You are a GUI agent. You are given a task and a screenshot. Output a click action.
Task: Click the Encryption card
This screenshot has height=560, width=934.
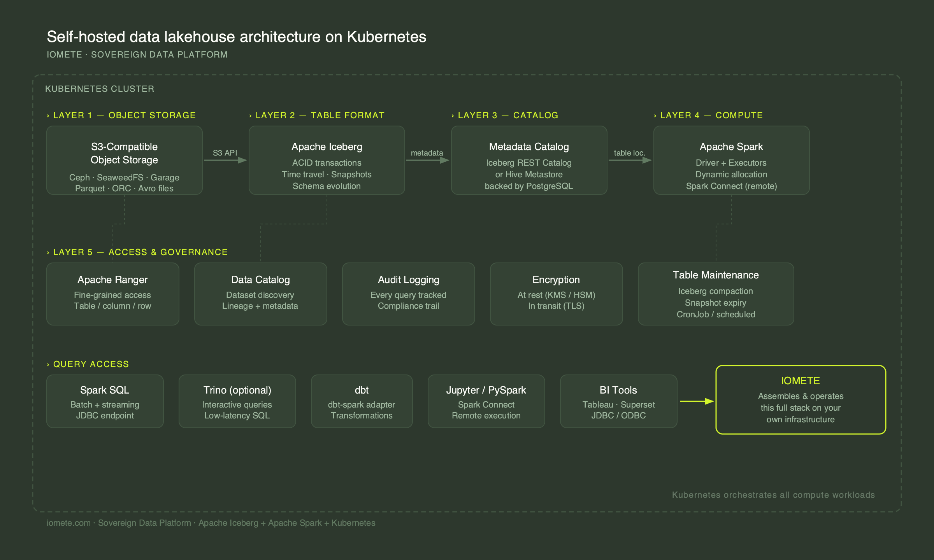(x=557, y=294)
